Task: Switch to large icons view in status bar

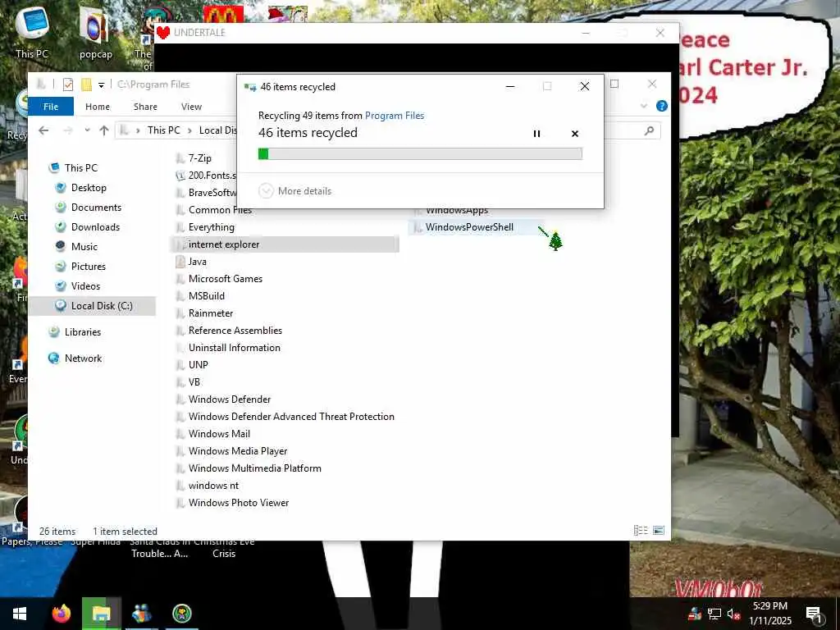Action: 659,531
